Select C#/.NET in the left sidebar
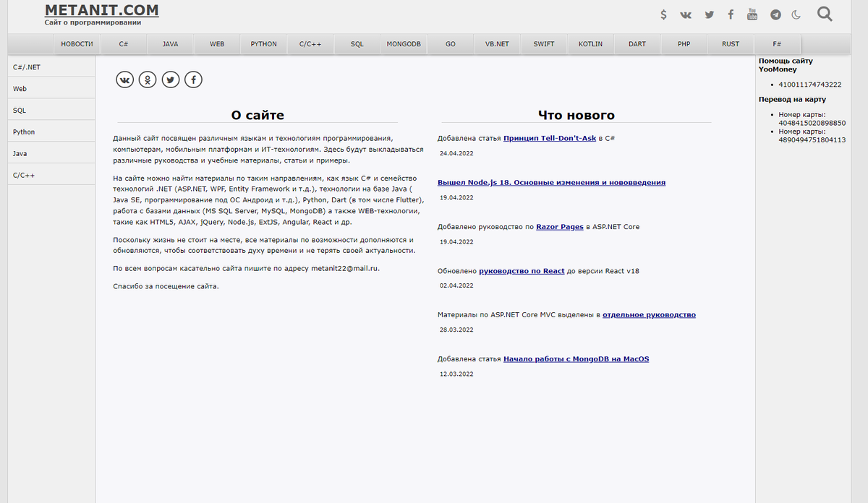 tap(51, 66)
